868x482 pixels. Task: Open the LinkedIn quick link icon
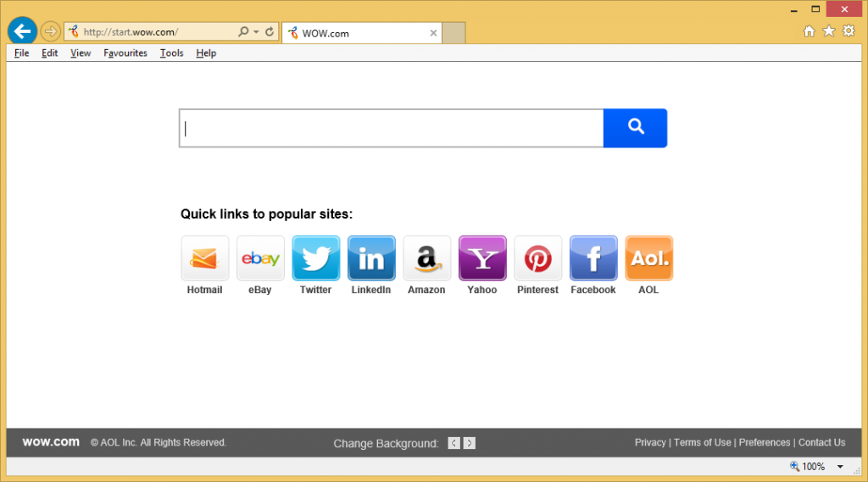pyautogui.click(x=371, y=258)
